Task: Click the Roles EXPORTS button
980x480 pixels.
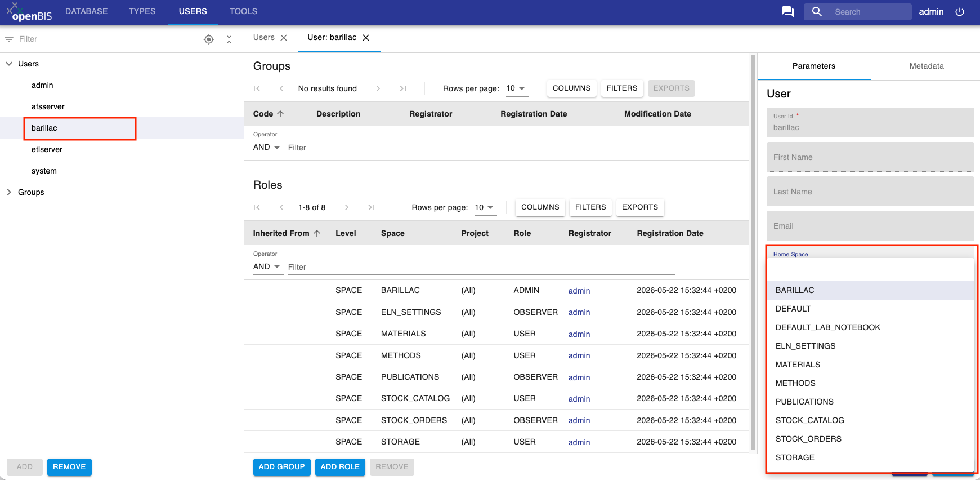Action: (x=640, y=207)
